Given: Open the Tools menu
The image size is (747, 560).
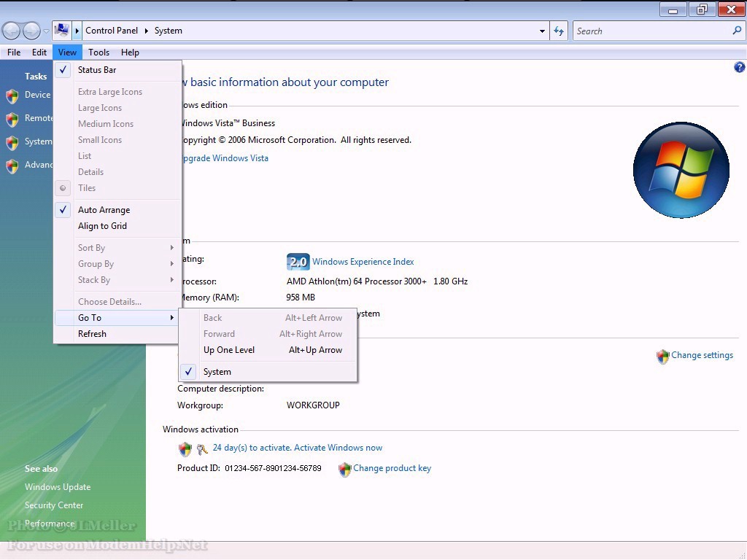Looking at the screenshot, I should 98,52.
